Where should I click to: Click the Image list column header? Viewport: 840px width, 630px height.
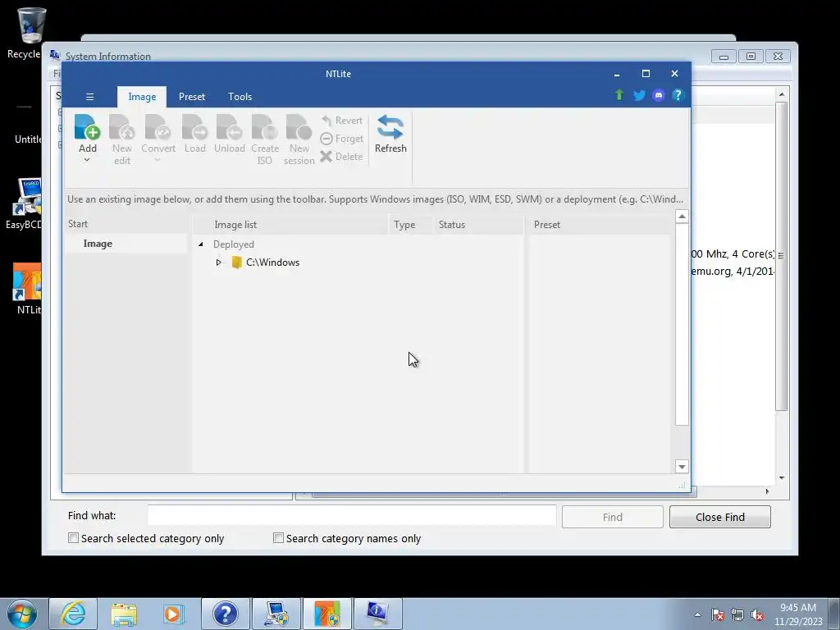(x=235, y=225)
